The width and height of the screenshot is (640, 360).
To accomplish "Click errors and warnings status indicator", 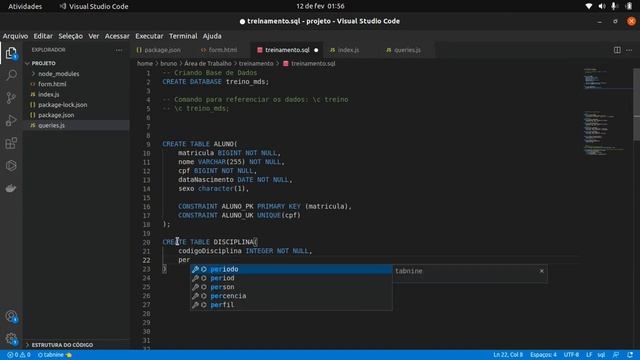I will coord(19,355).
